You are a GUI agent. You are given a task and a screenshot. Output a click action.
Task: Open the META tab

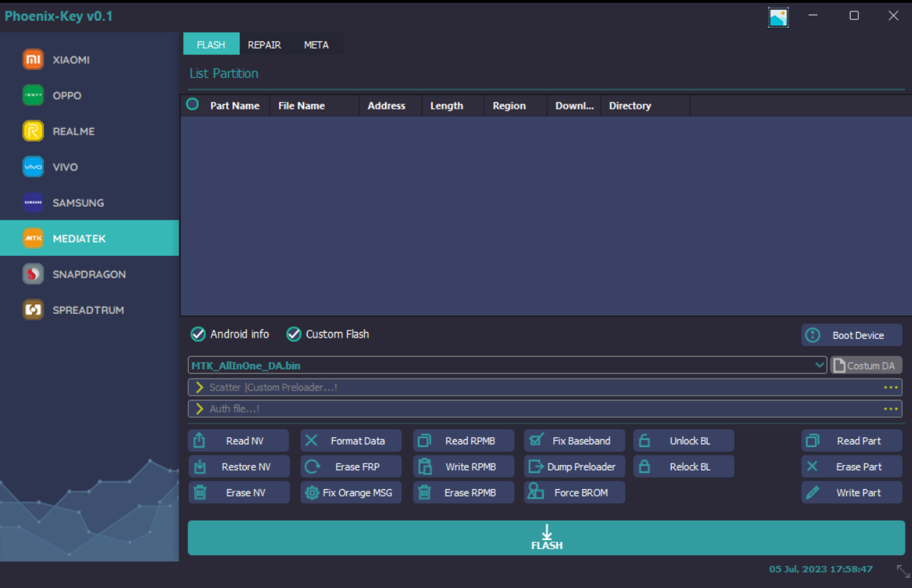tap(316, 44)
